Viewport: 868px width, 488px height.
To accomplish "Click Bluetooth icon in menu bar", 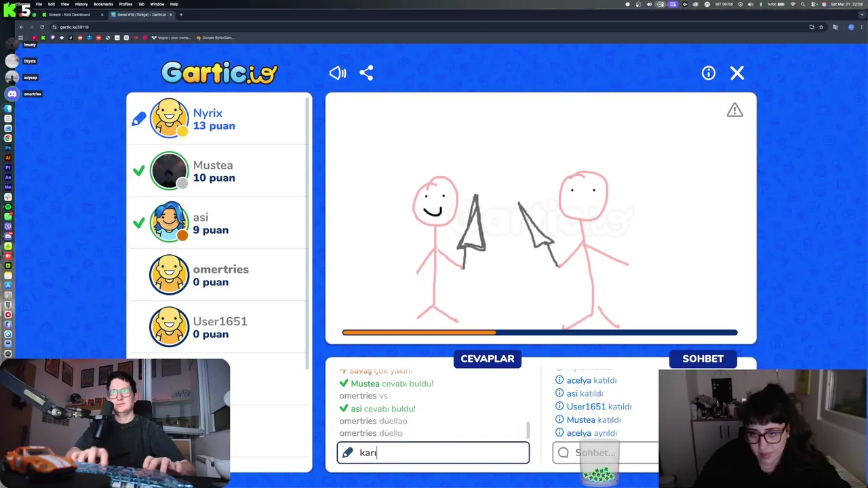I will pos(760,4).
